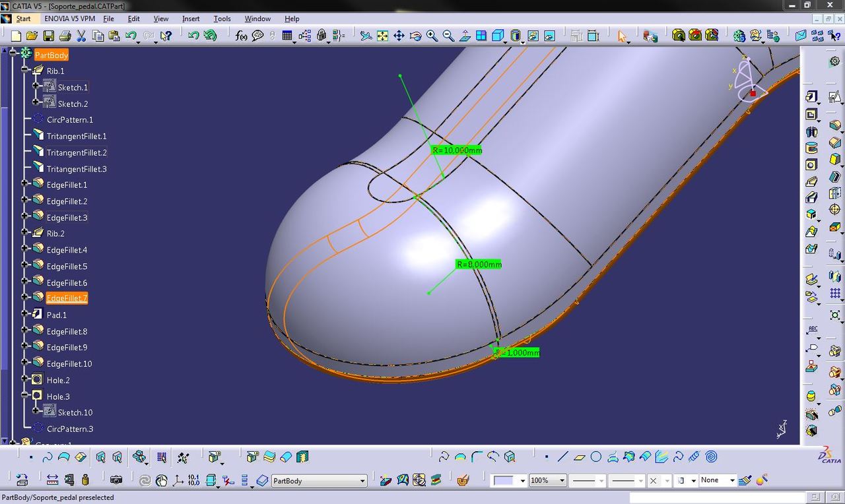This screenshot has height=504, width=845.
Task: Click the What's This help cursor icon
Action: coord(166,36)
